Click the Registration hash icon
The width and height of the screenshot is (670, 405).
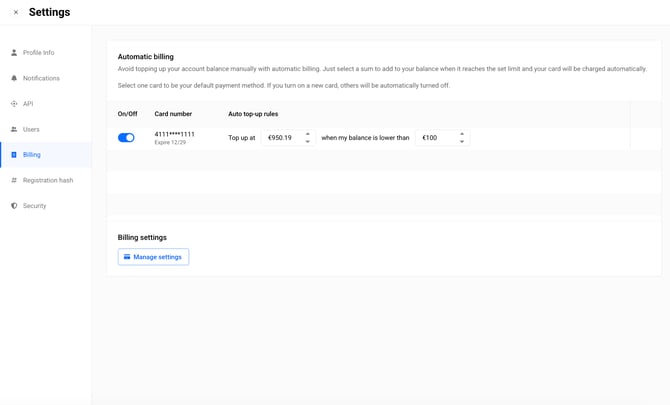pos(14,180)
